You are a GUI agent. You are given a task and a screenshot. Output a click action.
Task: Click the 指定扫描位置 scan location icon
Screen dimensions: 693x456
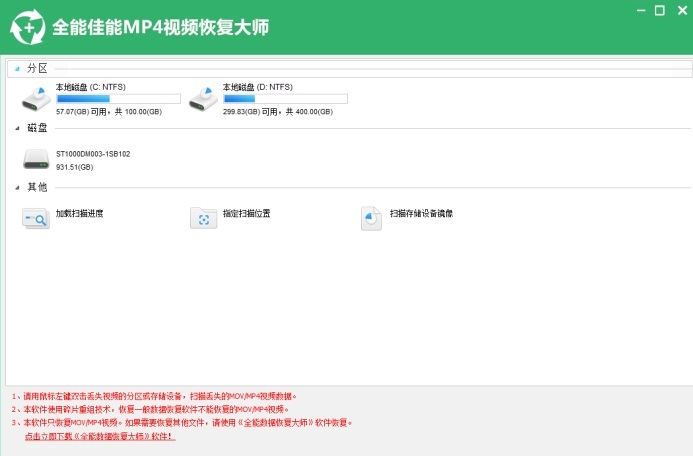coord(203,217)
